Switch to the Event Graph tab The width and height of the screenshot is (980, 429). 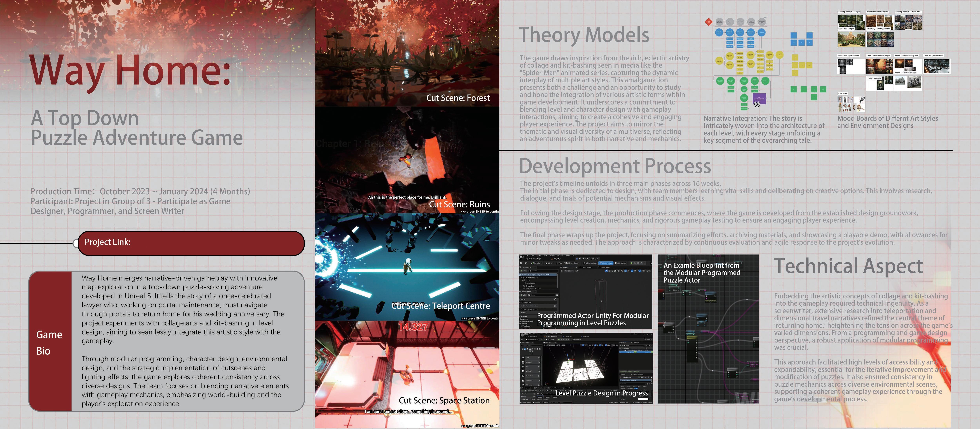click(x=604, y=268)
